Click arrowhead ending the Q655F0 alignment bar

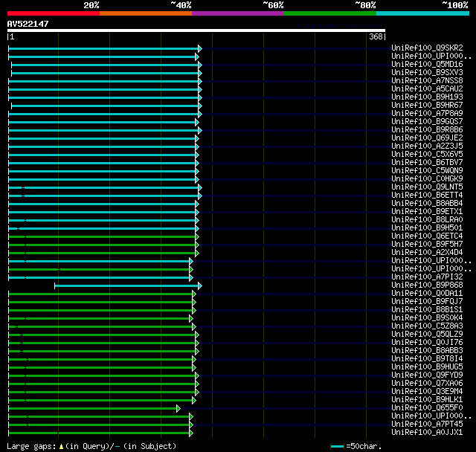tap(178, 408)
